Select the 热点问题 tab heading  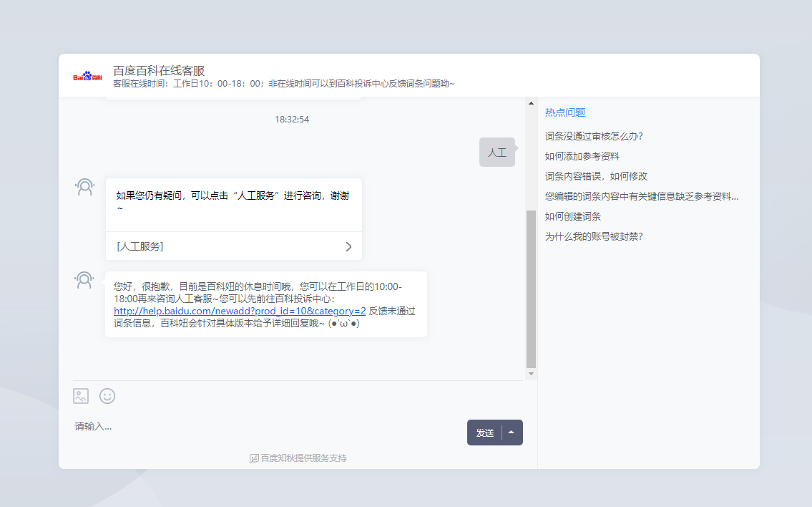pyautogui.click(x=565, y=112)
